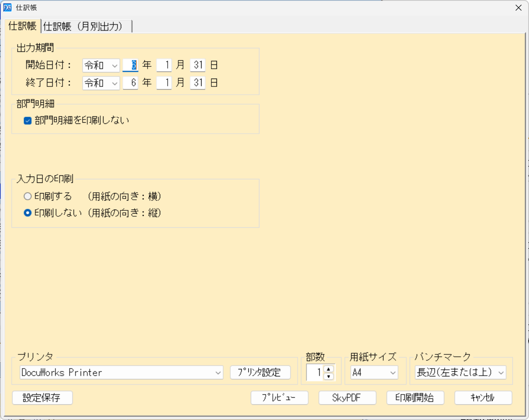Select the 印刷する（用紙の向き：横） radio button
The width and height of the screenshot is (529, 420).
(x=28, y=196)
